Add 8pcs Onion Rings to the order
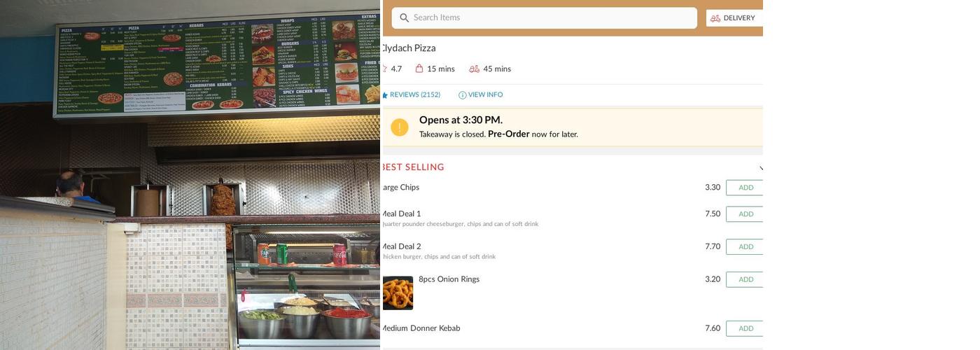Viewport: 980px width, 350px height. click(745, 279)
